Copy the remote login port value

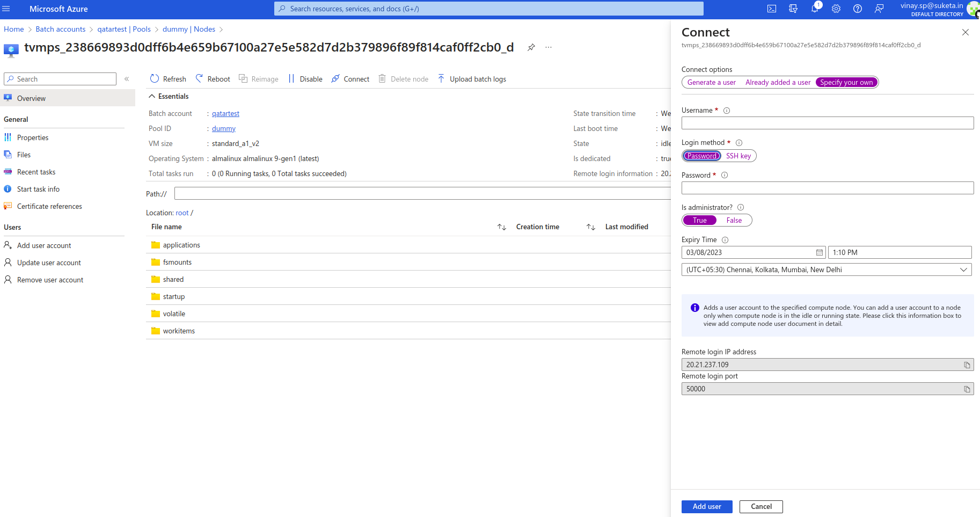967,388
